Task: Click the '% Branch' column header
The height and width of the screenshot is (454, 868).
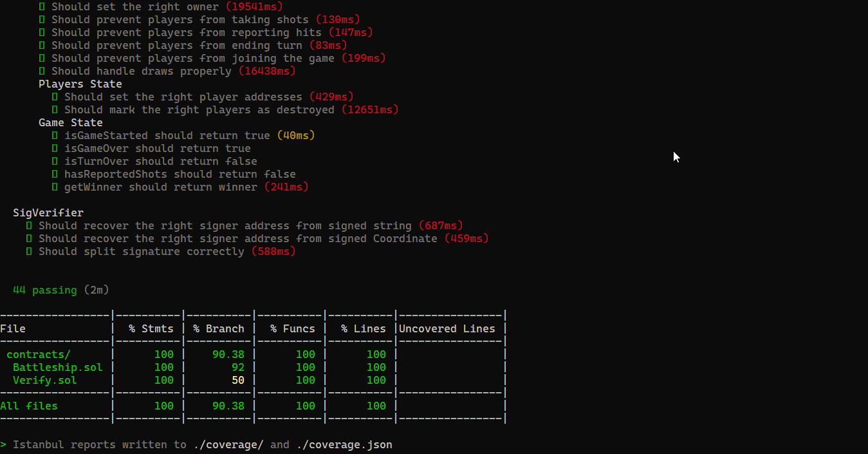Action: (219, 328)
